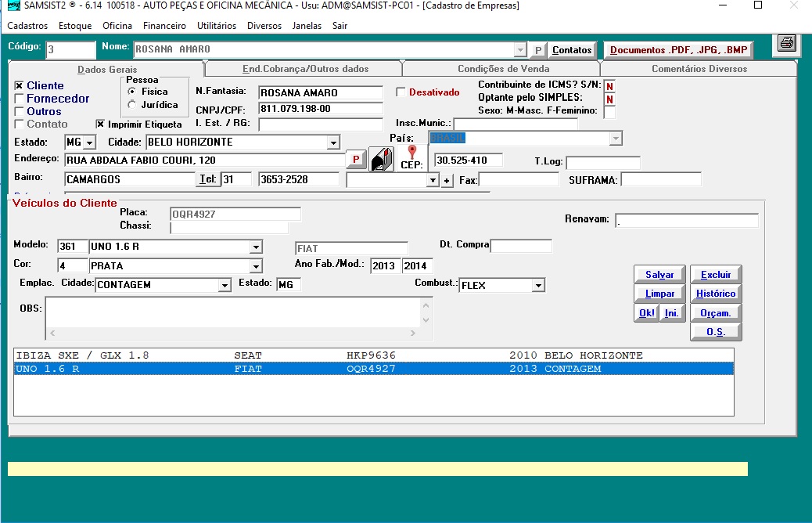The width and height of the screenshot is (812, 523).
Task: Open Documentos .PDF, .JPG, .BMP button
Action: coord(678,50)
